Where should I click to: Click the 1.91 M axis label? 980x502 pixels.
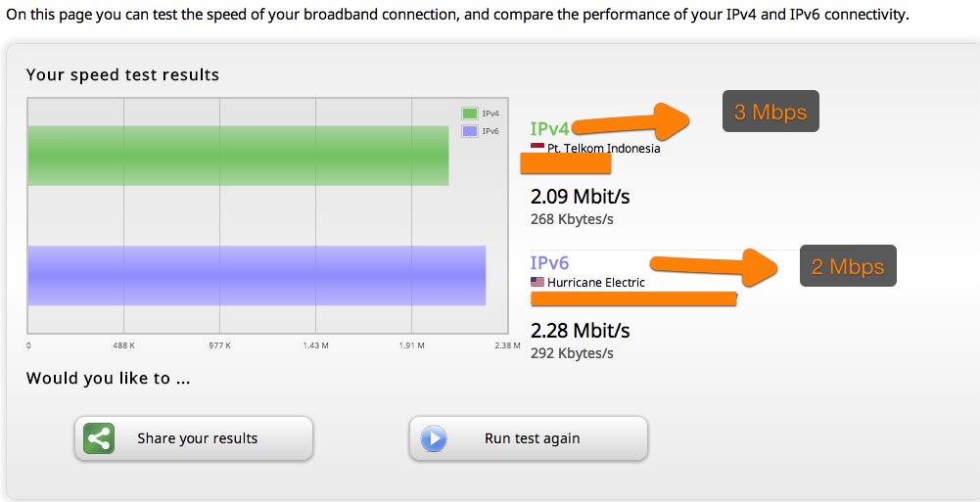tap(412, 345)
